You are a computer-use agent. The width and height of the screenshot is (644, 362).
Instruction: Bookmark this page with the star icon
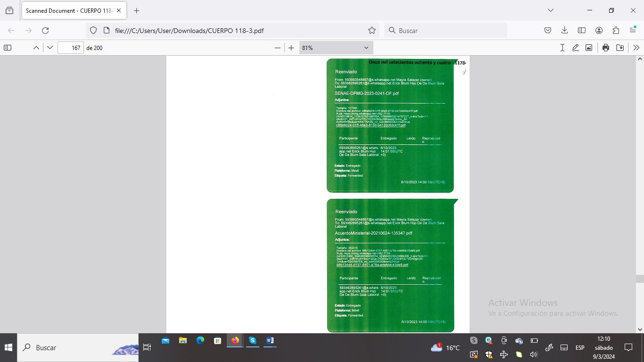point(372,30)
